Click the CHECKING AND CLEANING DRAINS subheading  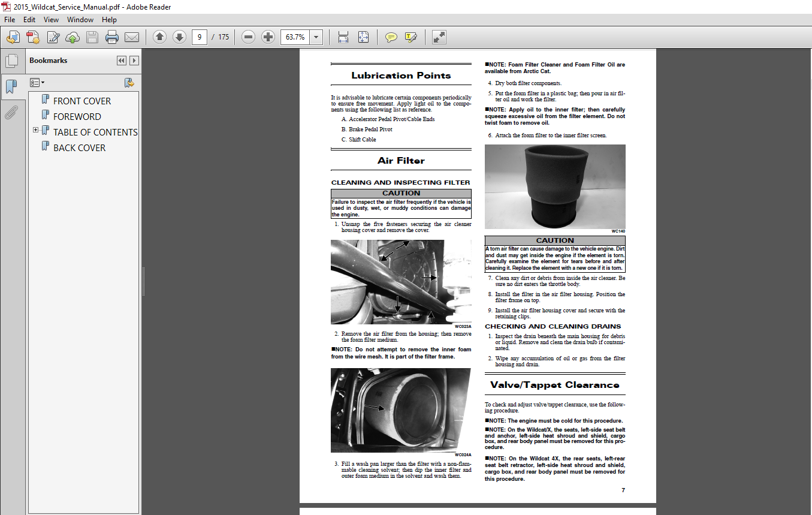click(553, 327)
